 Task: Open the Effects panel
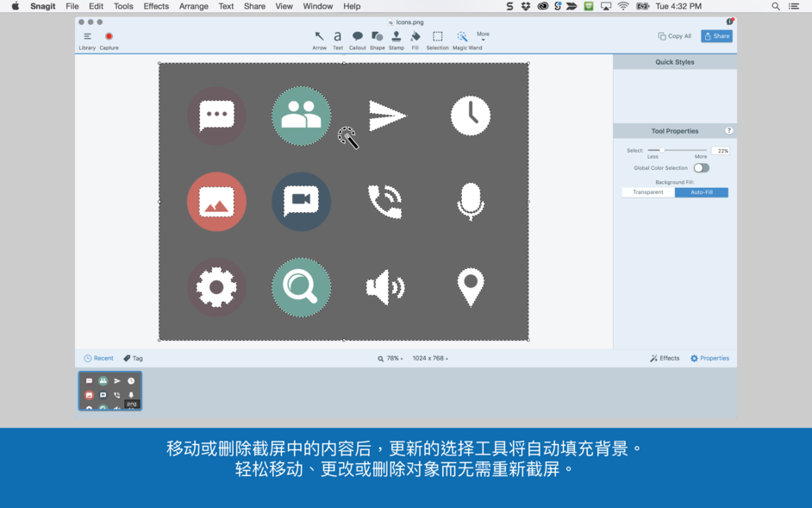point(665,358)
